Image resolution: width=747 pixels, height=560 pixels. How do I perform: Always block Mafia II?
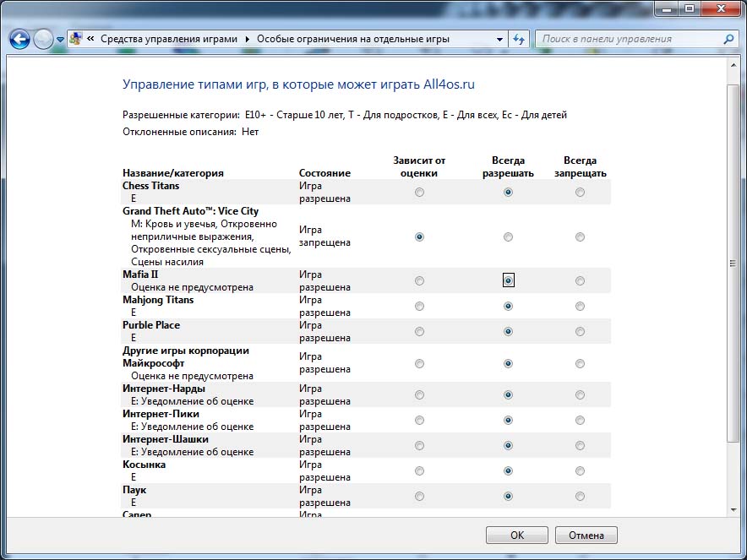point(580,281)
